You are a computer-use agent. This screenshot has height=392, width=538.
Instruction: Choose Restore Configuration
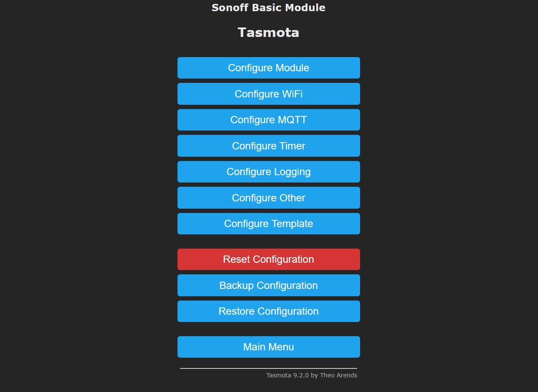(269, 311)
